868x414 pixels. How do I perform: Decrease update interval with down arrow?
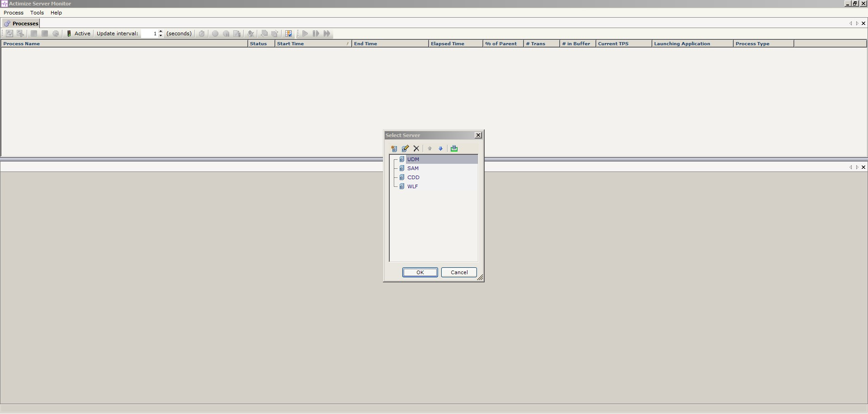click(x=161, y=36)
